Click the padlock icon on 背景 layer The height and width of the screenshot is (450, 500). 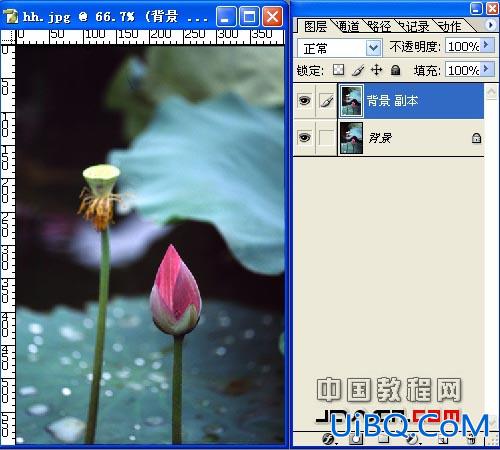[x=476, y=138]
